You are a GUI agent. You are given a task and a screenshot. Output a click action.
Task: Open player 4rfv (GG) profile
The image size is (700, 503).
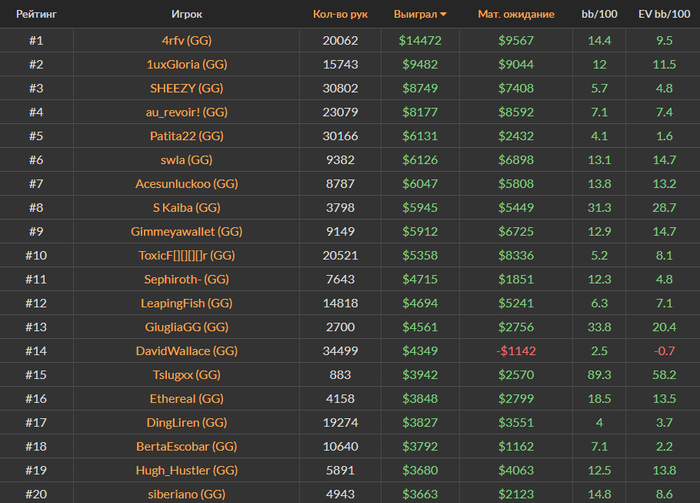click(x=187, y=41)
